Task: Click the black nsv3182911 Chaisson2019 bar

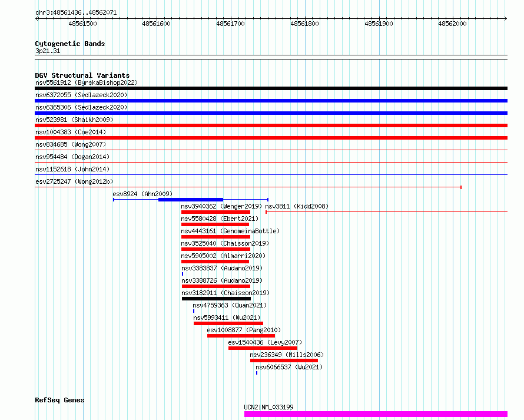Action: click(216, 299)
